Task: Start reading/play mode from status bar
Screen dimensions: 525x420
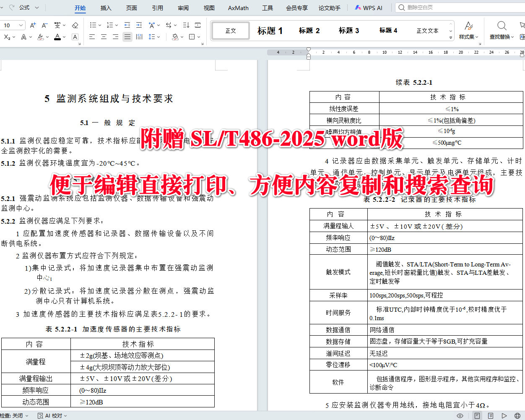Action: [x=504, y=416]
